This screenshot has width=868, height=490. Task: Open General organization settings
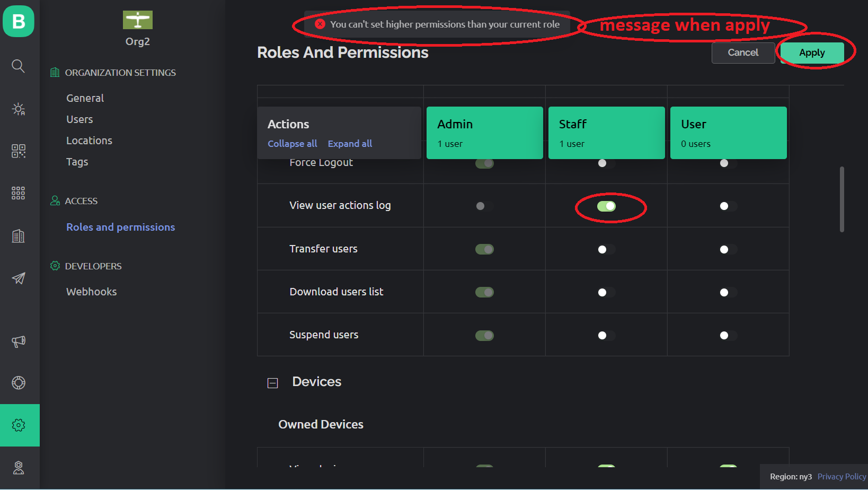point(85,98)
